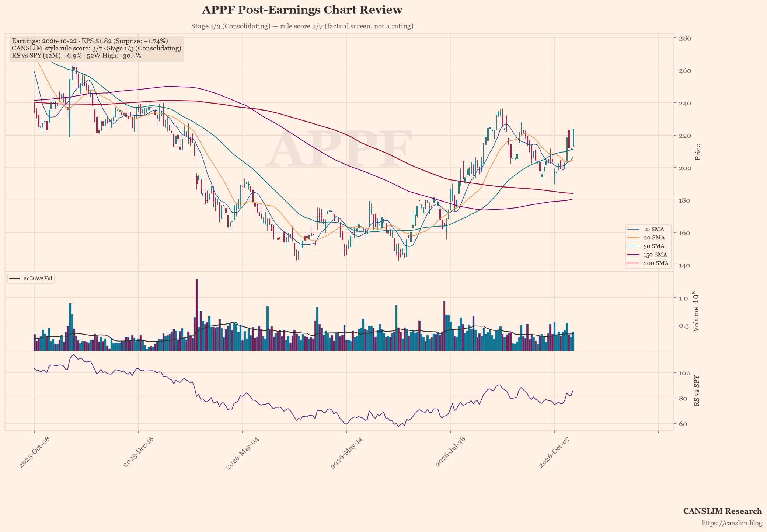767x532 pixels.
Task: Click the '80' RS axis tick
Action: 683,398
